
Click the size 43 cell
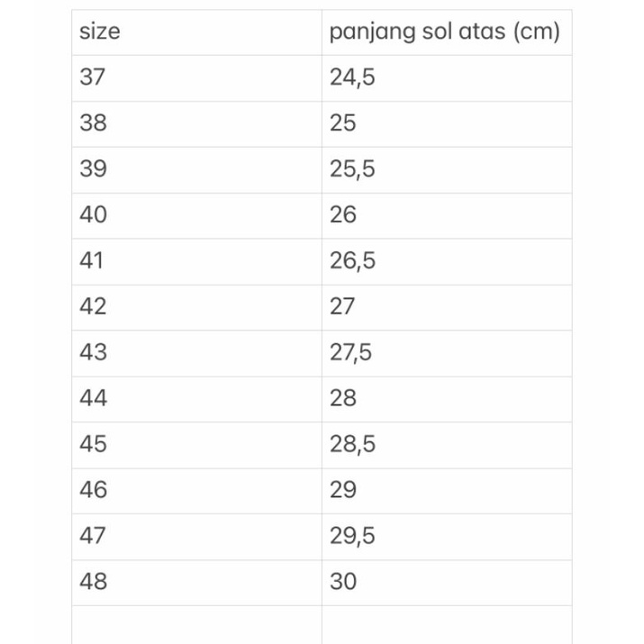93,353
